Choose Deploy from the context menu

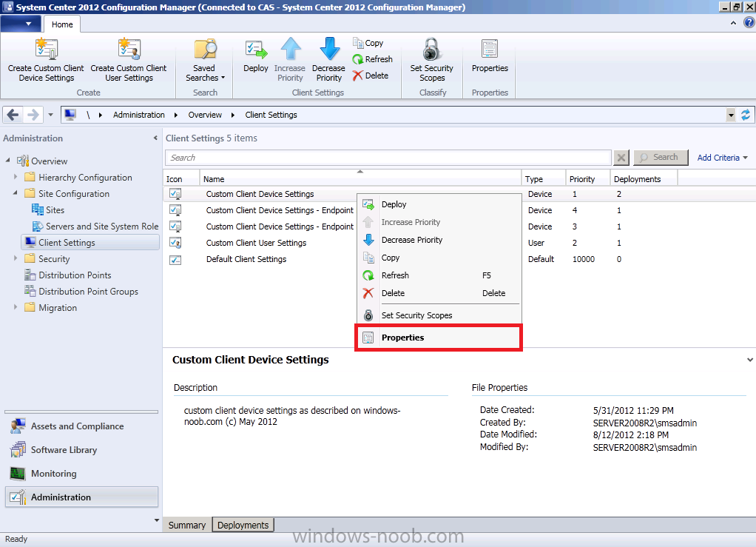click(x=439, y=204)
